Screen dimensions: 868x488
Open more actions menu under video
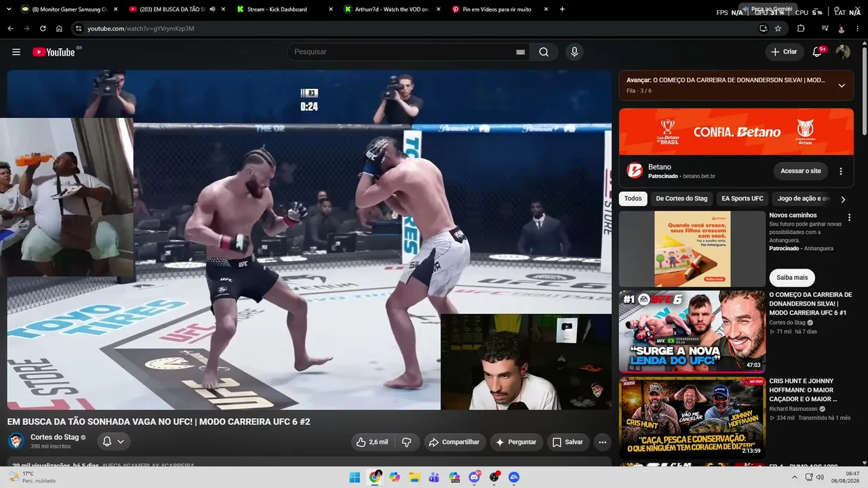tap(602, 442)
